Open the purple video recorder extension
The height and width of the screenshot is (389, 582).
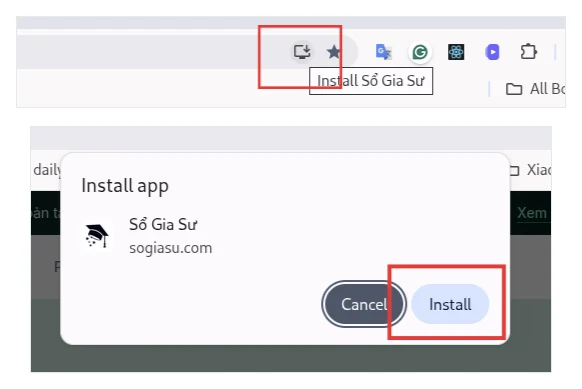[492, 52]
